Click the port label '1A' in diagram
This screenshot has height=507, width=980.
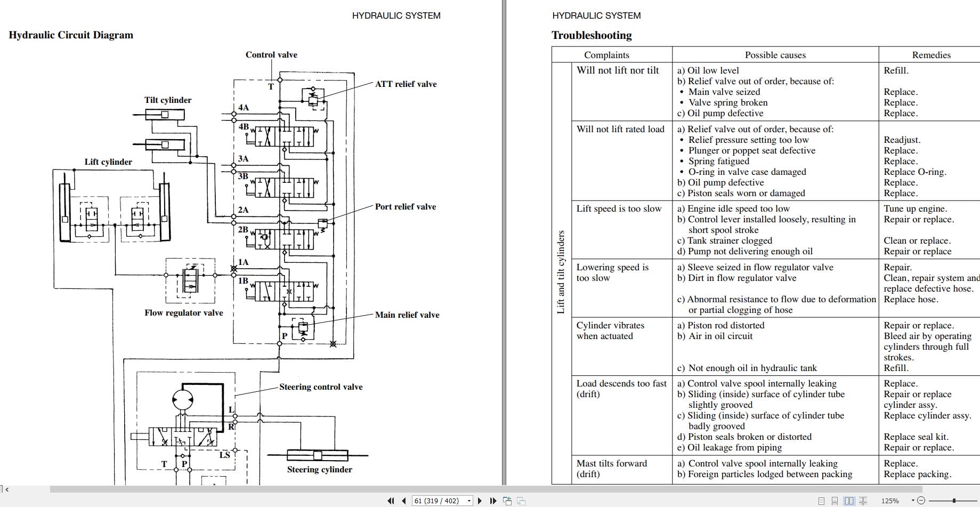(243, 262)
